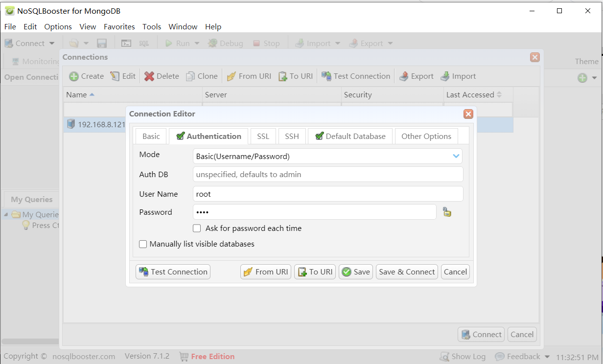Open the Help menu
This screenshot has width=603, height=364.
click(213, 27)
